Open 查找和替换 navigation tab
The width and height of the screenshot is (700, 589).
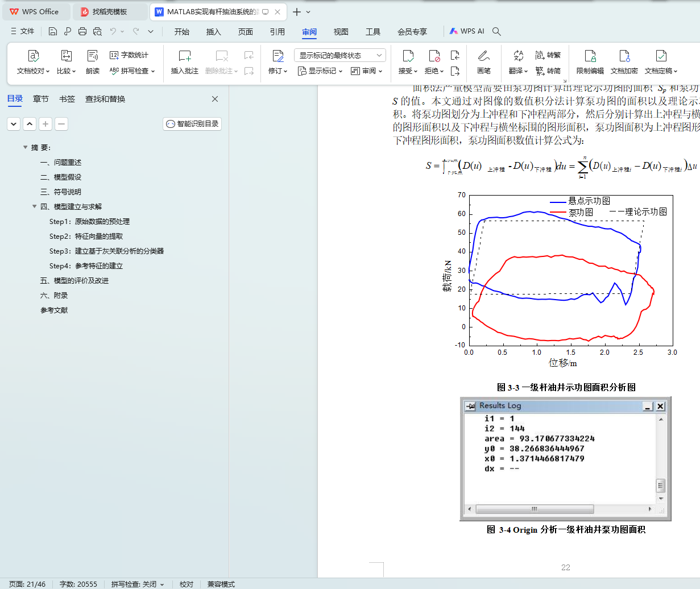[105, 99]
